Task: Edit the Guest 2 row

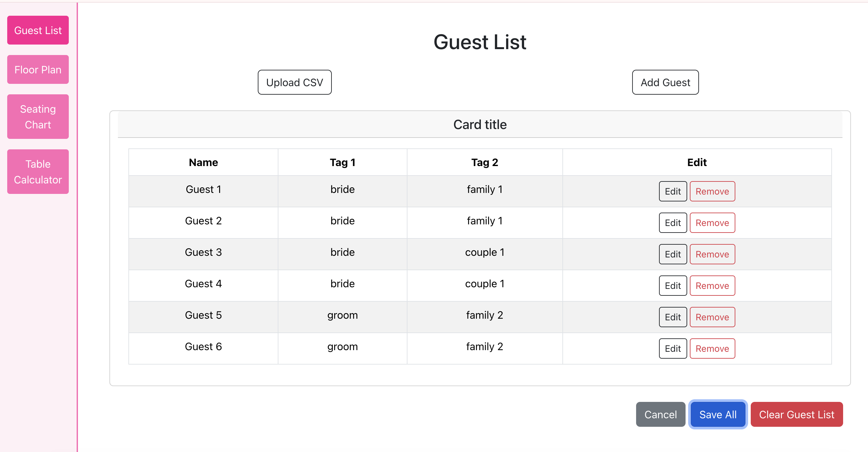Action: pyautogui.click(x=672, y=223)
